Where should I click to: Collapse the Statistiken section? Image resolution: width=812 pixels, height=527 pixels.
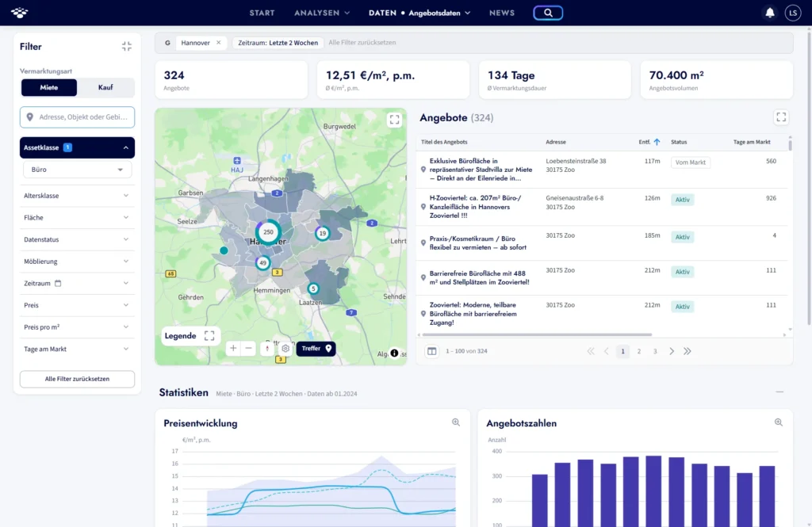coord(779,392)
